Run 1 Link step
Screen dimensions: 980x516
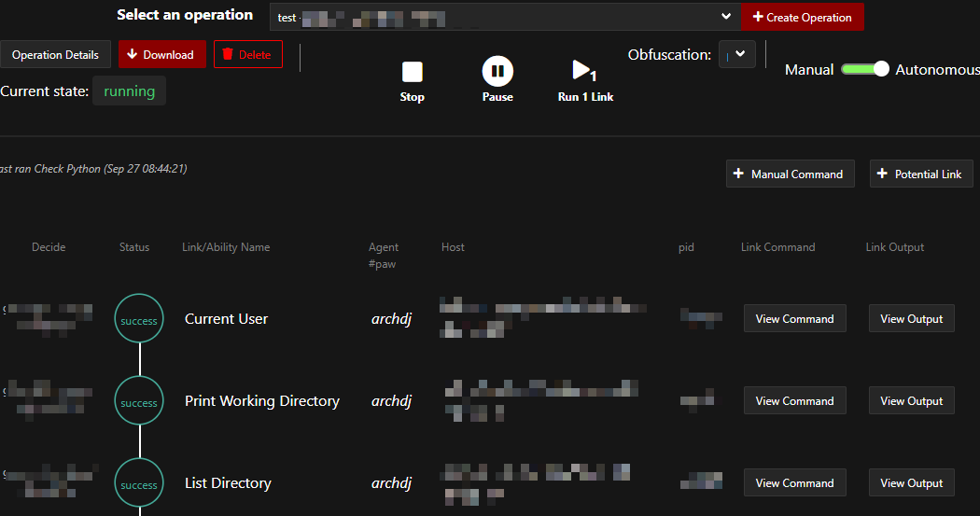pyautogui.click(x=585, y=81)
